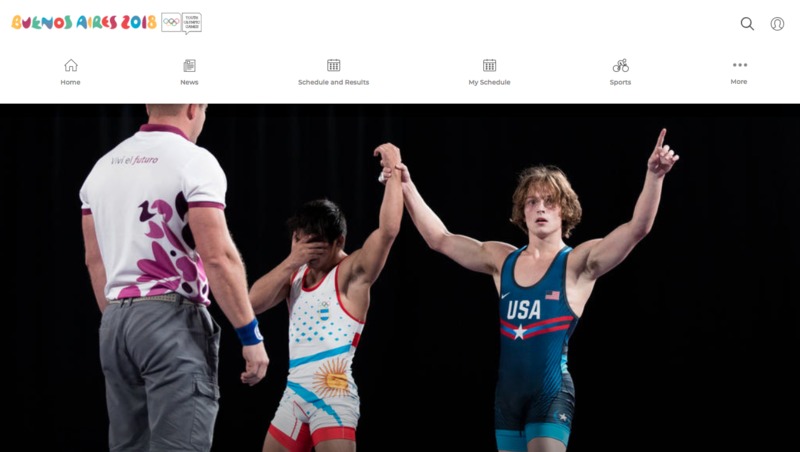
Task: Click the user profile account icon
Action: pos(777,23)
